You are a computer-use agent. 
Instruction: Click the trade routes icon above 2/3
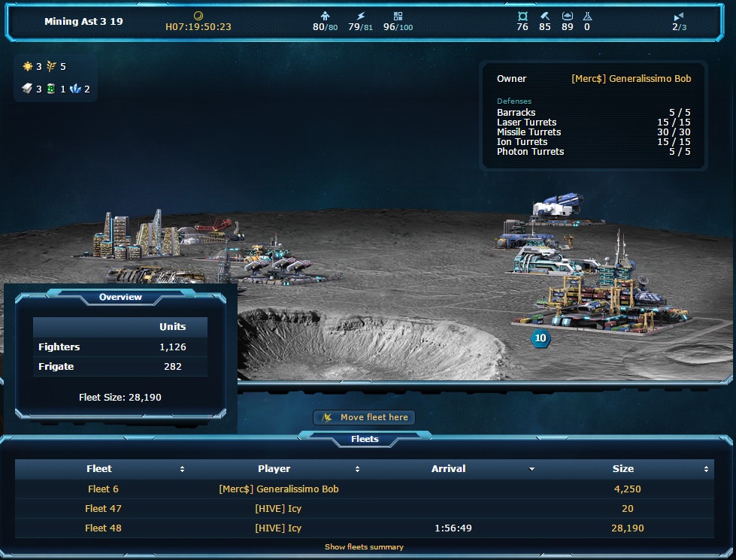[679, 17]
